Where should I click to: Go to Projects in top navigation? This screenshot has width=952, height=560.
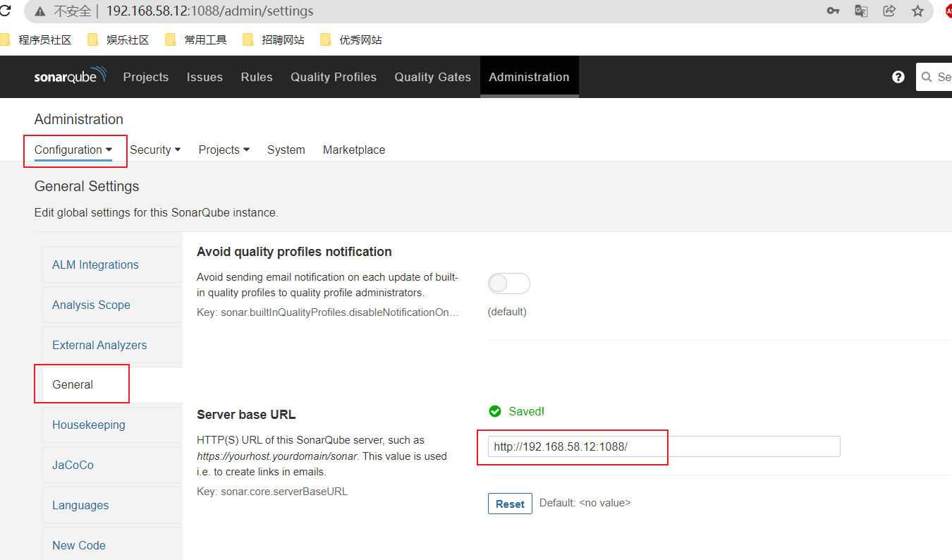coord(146,77)
